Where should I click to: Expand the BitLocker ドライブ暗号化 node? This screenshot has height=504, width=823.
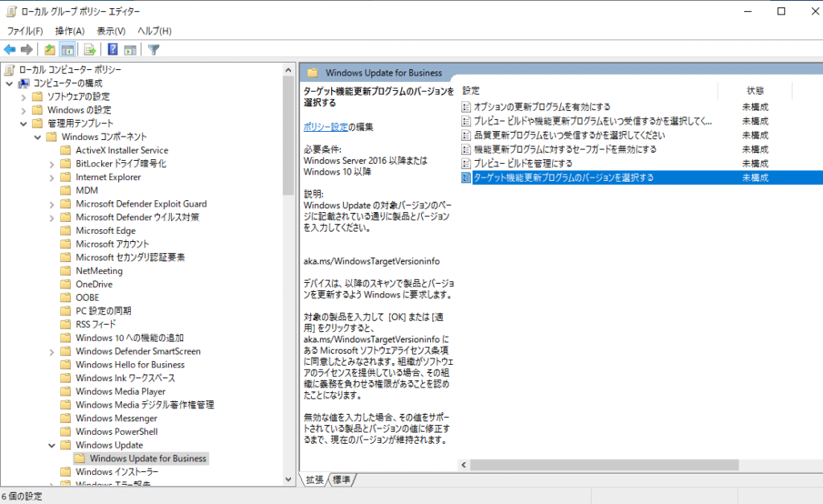click(52, 164)
